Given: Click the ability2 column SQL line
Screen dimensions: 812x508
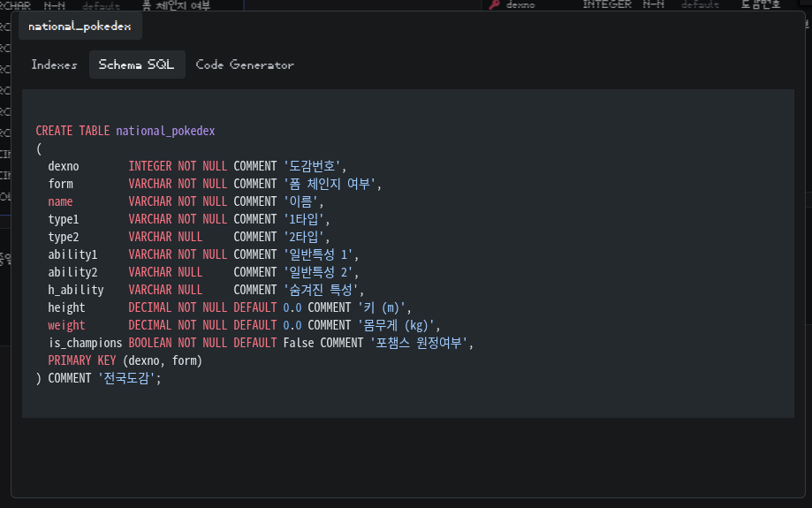Looking at the screenshot, I should (203, 272).
